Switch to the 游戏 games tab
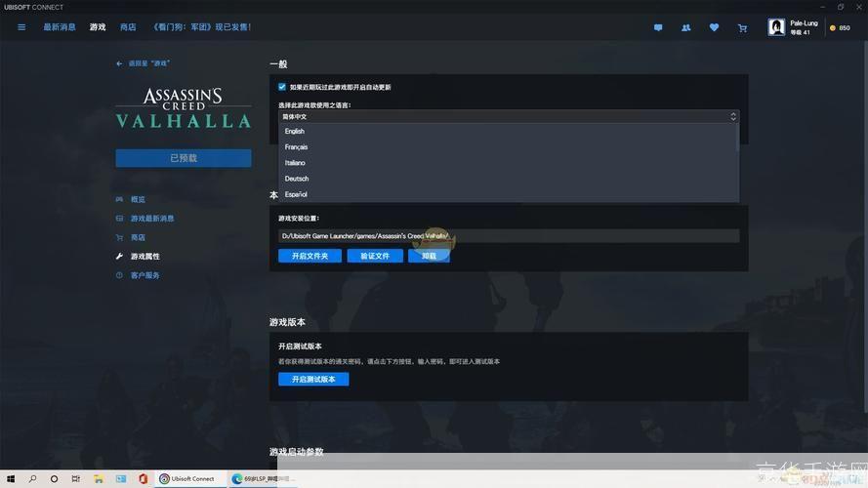 tap(98, 27)
